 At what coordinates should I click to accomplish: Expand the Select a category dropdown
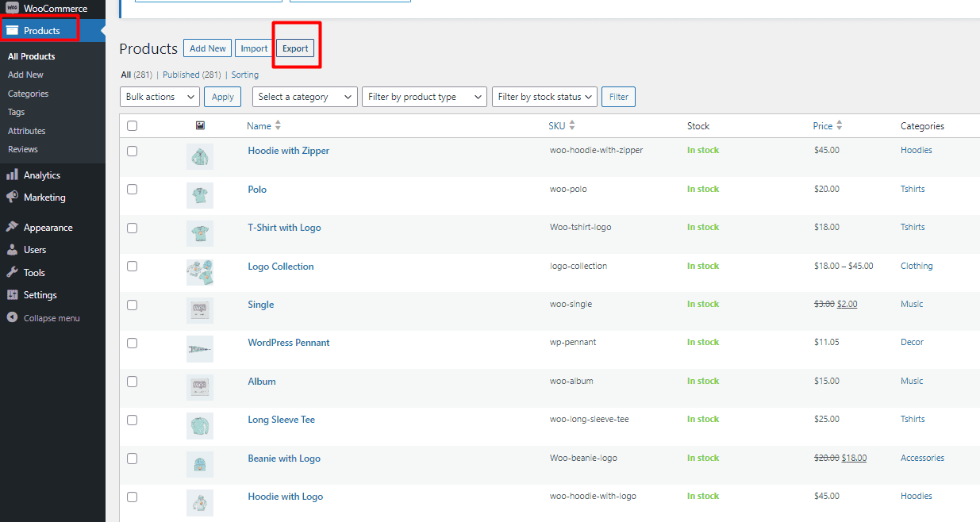click(304, 96)
